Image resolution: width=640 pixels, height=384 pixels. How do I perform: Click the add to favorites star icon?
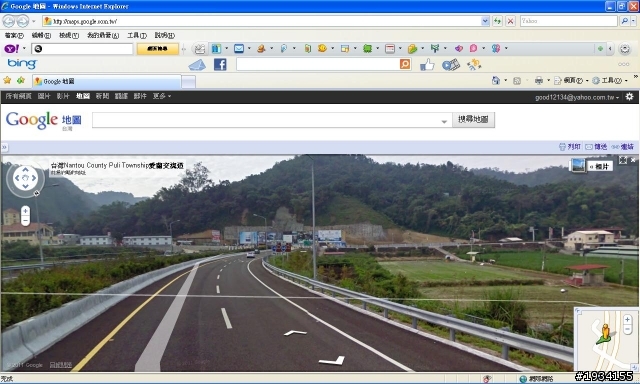click(x=21, y=80)
